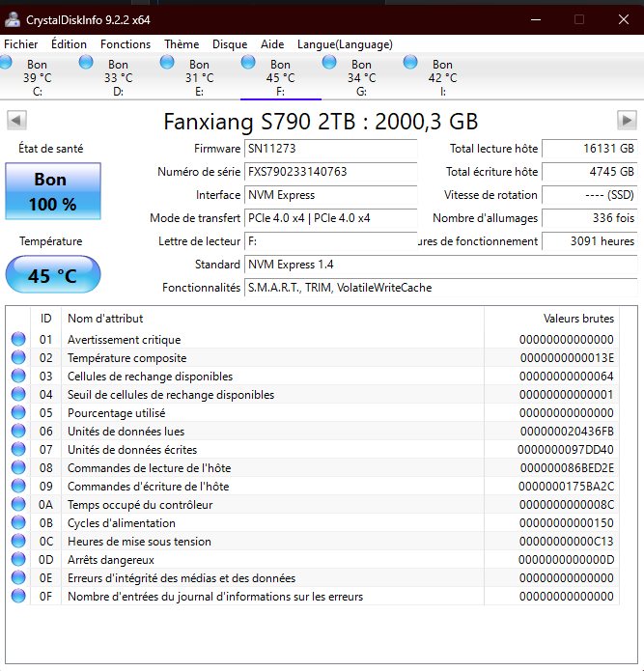Click the CrystalDiskInfo title bar app icon
Viewport: 644px width, 671px height.
[13, 19]
